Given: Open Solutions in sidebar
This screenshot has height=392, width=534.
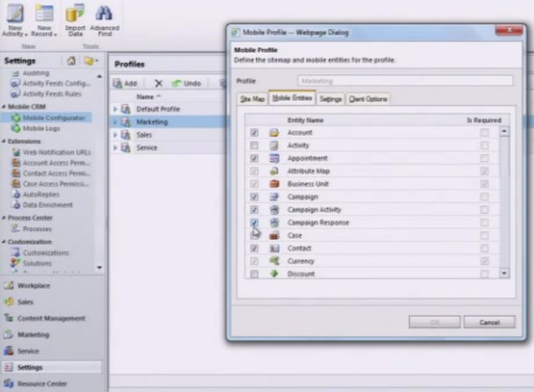Looking at the screenshot, I should (x=32, y=263).
